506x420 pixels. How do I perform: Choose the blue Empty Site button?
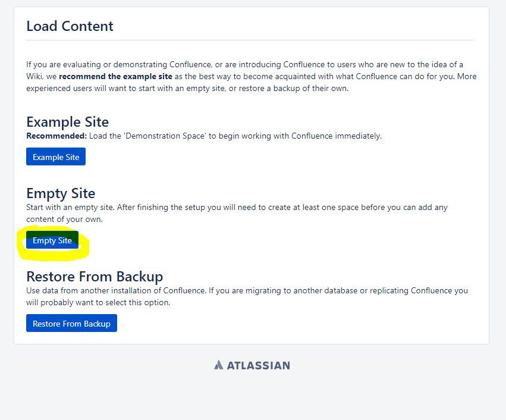pyautogui.click(x=52, y=240)
